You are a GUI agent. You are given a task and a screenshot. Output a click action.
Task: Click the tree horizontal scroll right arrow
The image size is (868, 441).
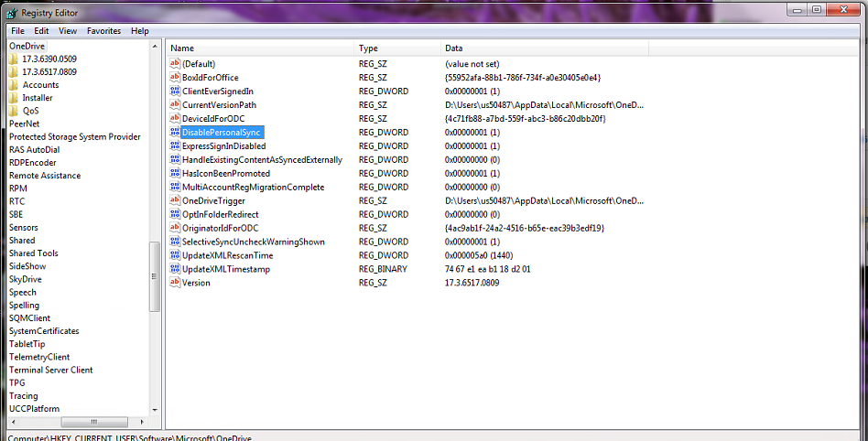coord(142,422)
